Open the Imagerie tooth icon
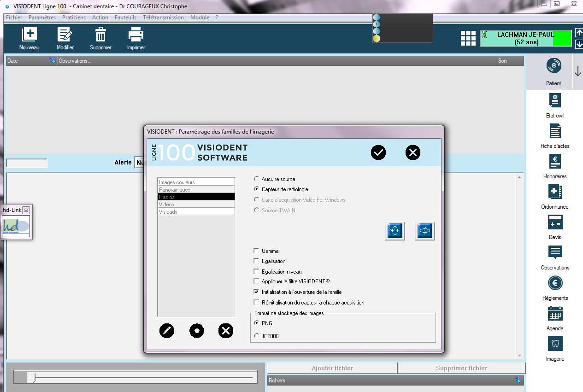This screenshot has width=583, height=392. tap(555, 344)
